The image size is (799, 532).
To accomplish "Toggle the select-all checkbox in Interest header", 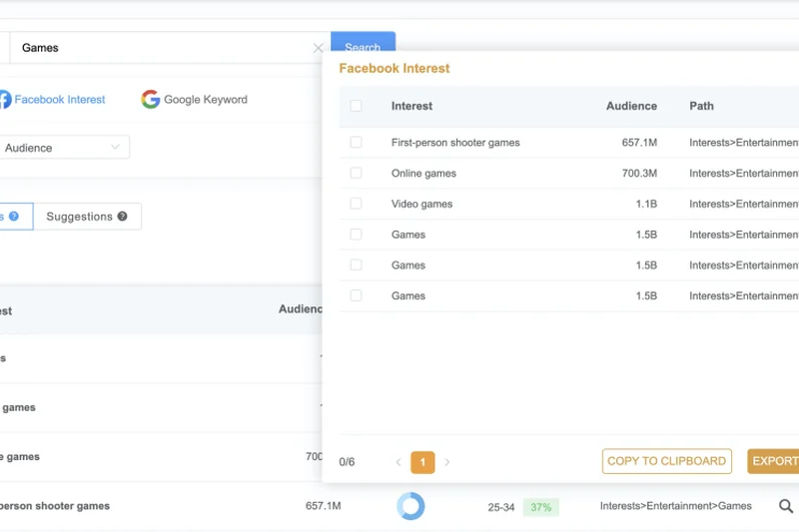I will [356, 106].
